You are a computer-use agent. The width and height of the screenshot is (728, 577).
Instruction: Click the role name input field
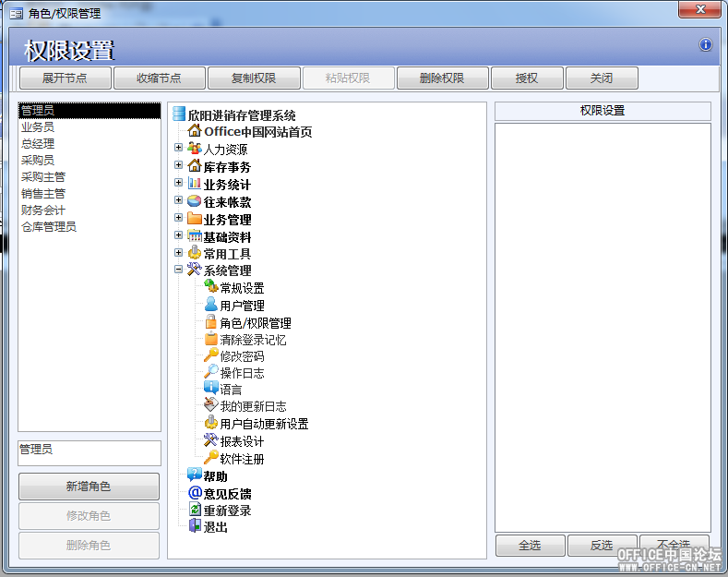(90, 453)
